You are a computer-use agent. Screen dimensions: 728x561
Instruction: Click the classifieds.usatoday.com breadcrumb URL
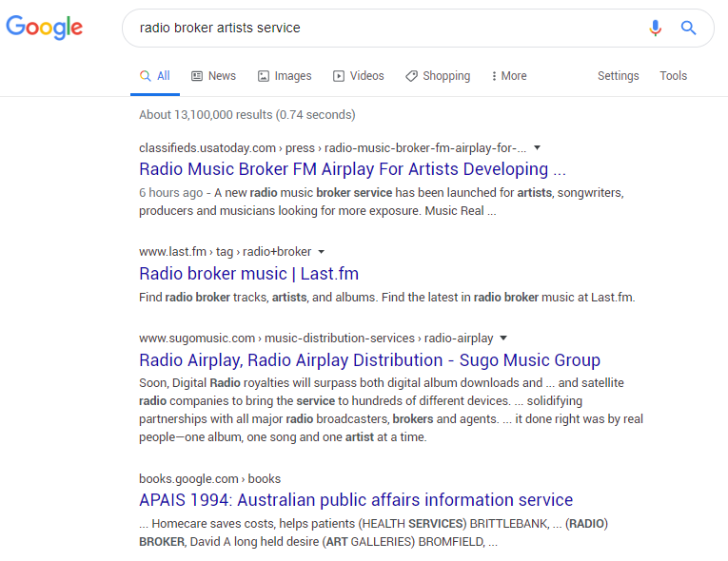(332, 148)
